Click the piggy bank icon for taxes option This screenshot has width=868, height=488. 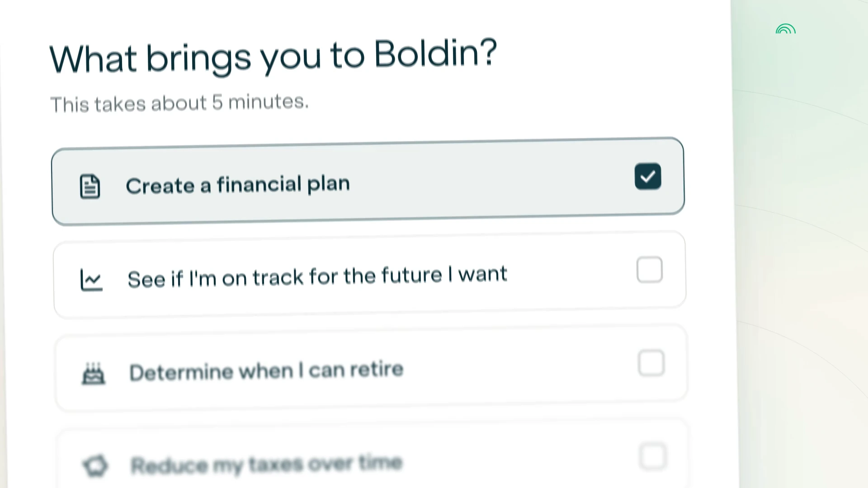95,465
